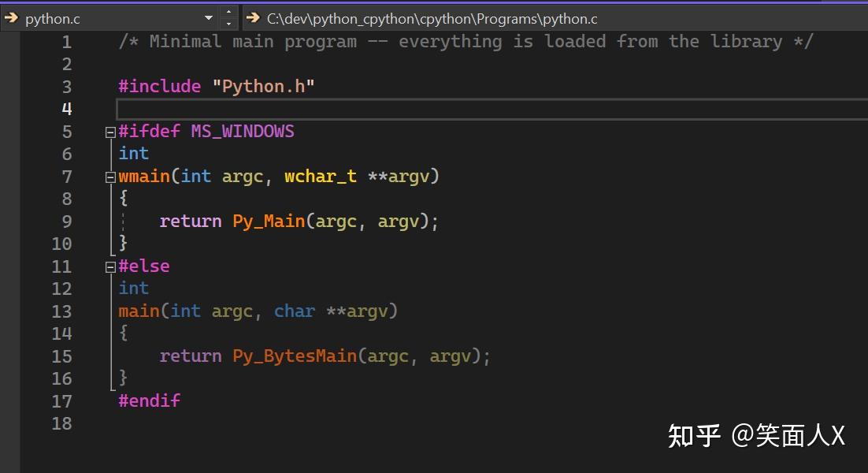Viewport: 868px width, 473px height.
Task: Click line number 9 in the gutter
Action: 67,221
